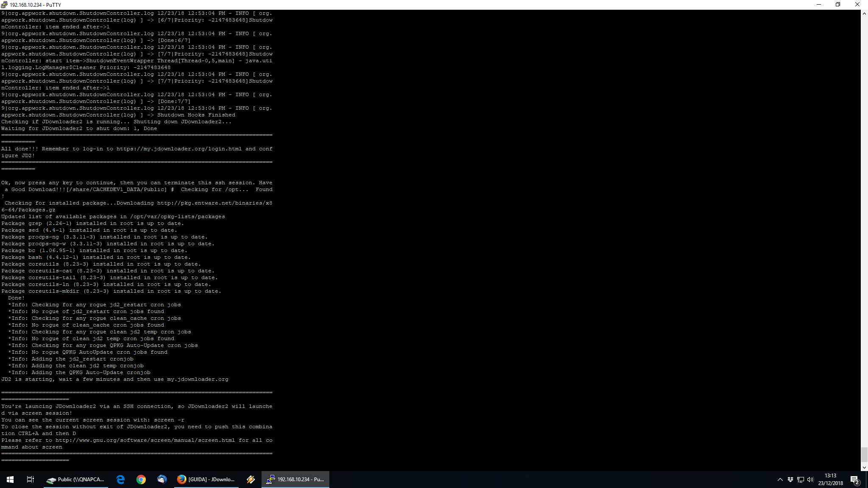The width and height of the screenshot is (868, 488).
Task: Open the PuTTY system menu icon
Action: 4,5
